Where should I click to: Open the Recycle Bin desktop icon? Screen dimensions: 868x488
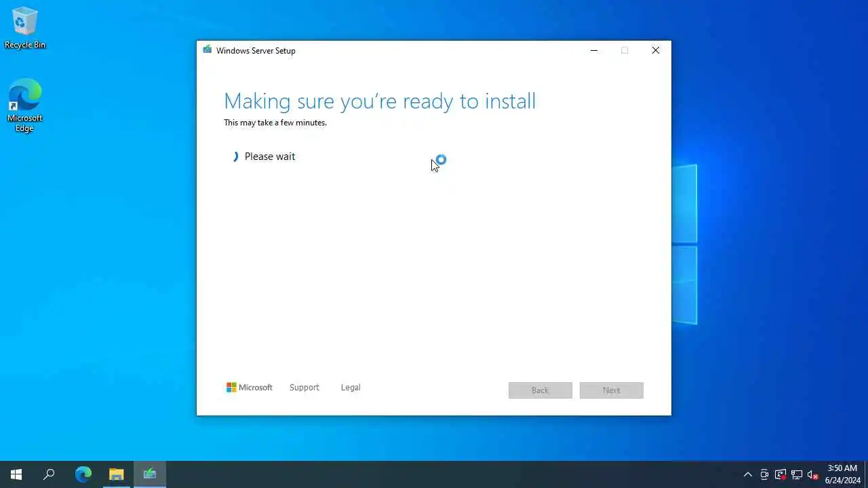pyautogui.click(x=25, y=28)
